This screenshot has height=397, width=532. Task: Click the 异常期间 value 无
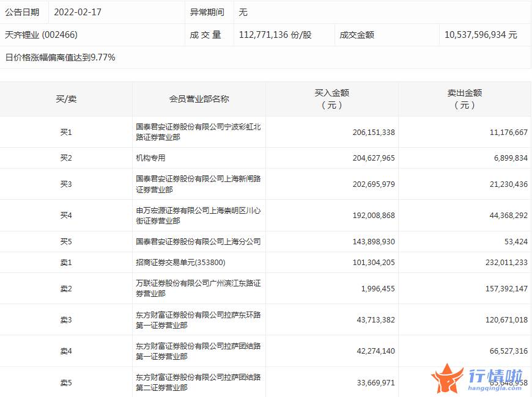(243, 12)
